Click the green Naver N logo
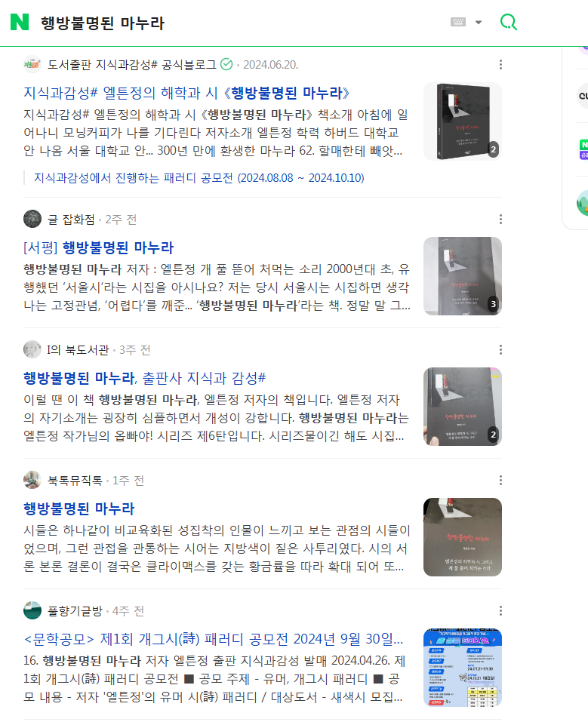Image resolution: width=588 pixels, height=722 pixels. click(x=20, y=22)
